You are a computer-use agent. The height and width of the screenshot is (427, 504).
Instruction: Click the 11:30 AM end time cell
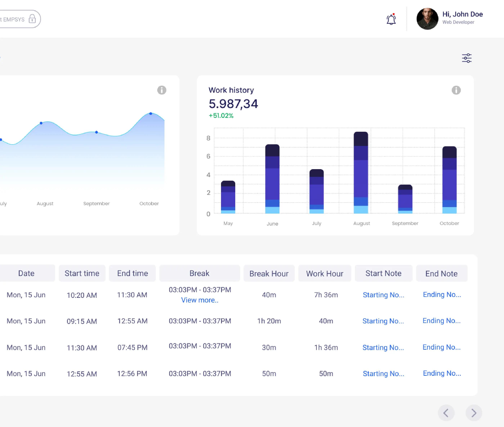(x=132, y=295)
